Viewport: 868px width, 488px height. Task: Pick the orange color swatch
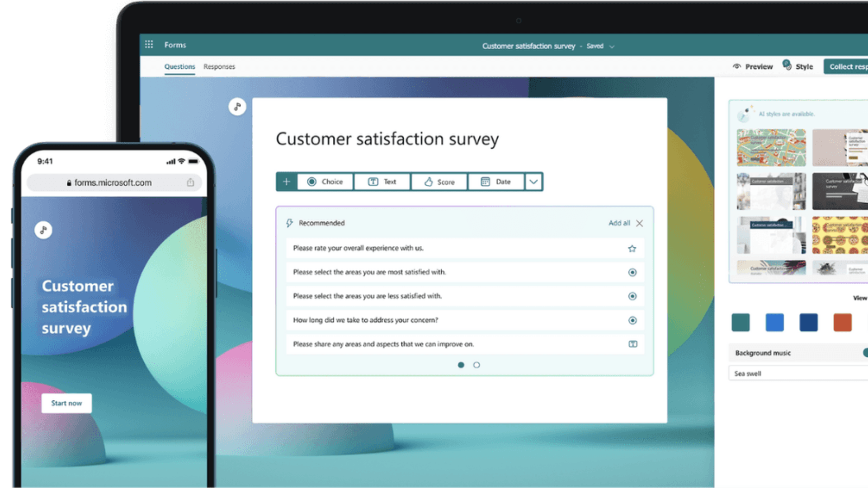pos(842,323)
